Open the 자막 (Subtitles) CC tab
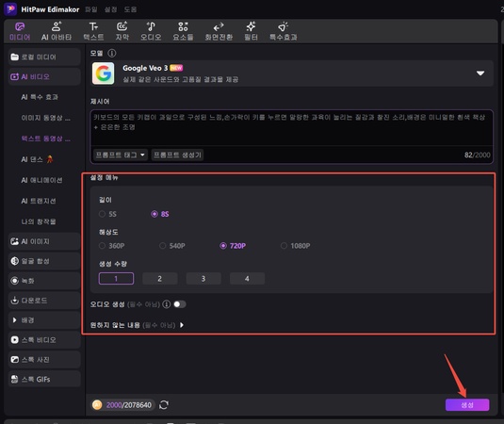The width and height of the screenshot is (504, 424). [x=122, y=31]
